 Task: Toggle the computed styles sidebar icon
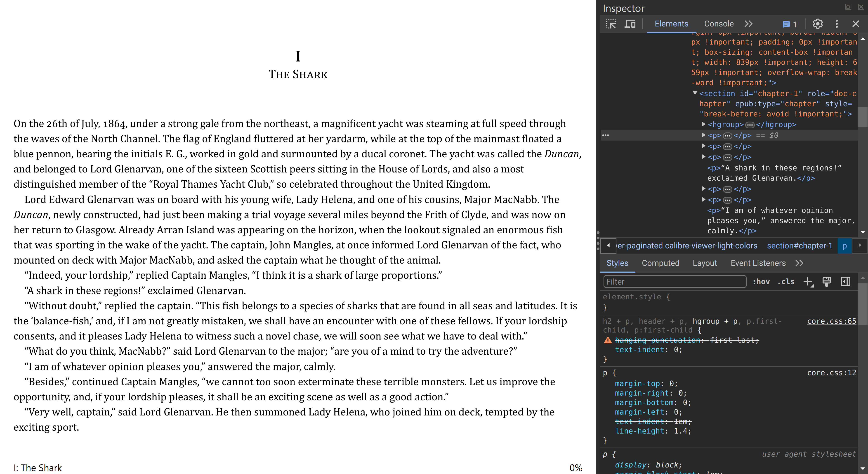845,282
